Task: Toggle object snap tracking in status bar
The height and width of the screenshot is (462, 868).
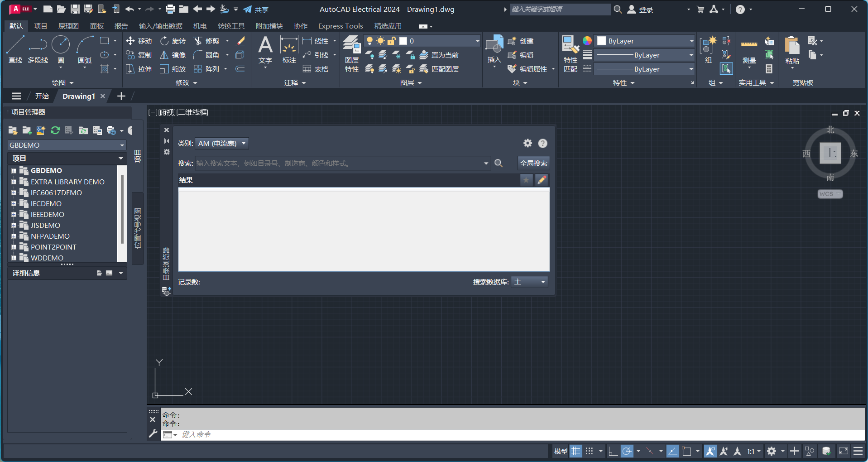Action: [673, 451]
